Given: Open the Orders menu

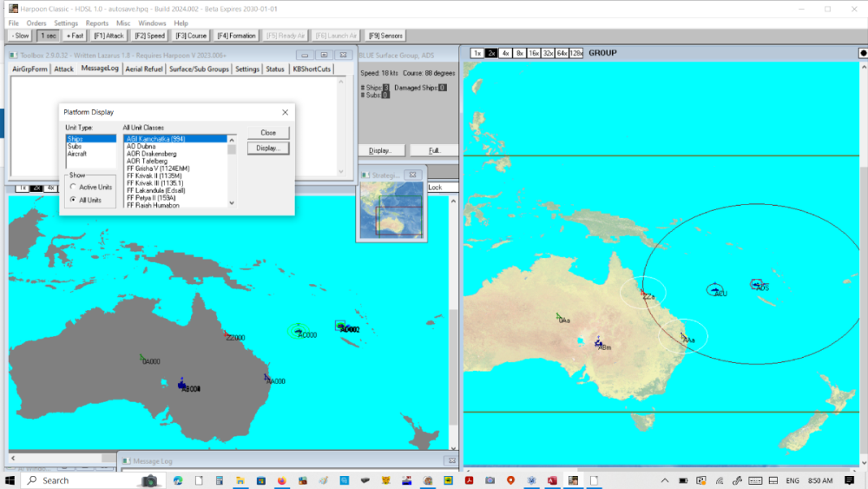Looking at the screenshot, I should pyautogui.click(x=36, y=23).
